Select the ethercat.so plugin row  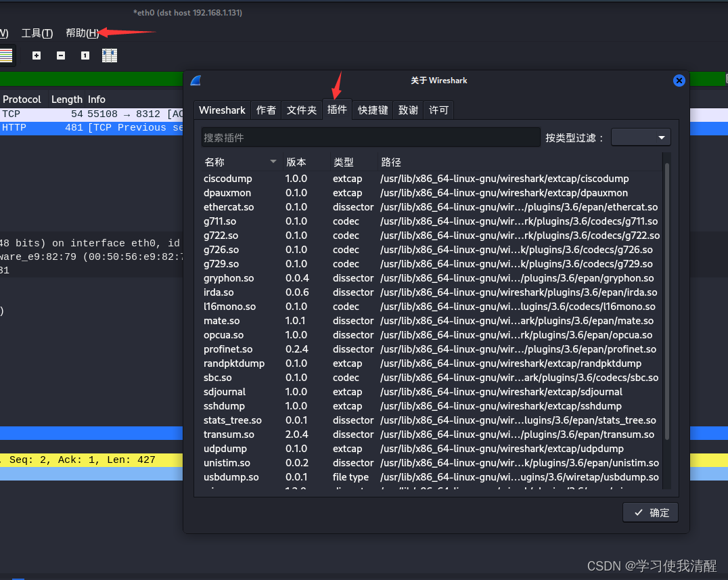(432, 207)
